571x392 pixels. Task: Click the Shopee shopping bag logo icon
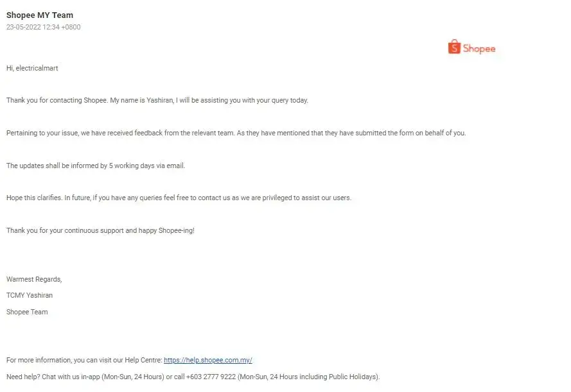point(454,47)
